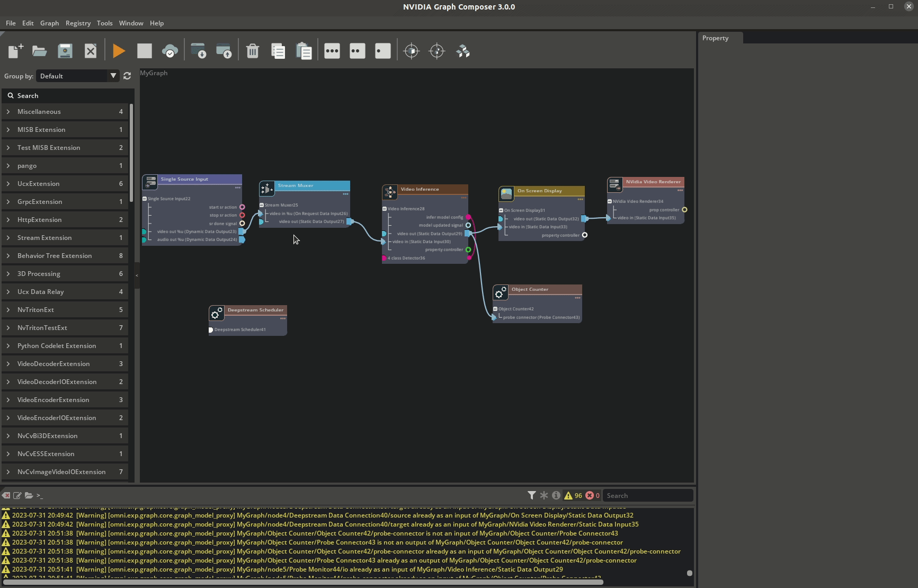Toggle verbose asterisk log filter
918x588 pixels.
tap(544, 495)
